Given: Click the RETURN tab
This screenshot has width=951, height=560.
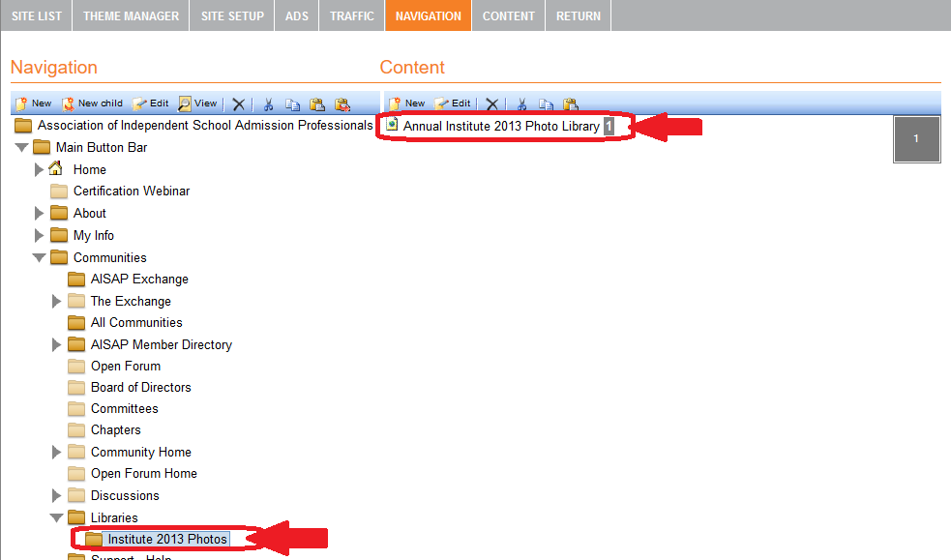Looking at the screenshot, I should (x=578, y=15).
